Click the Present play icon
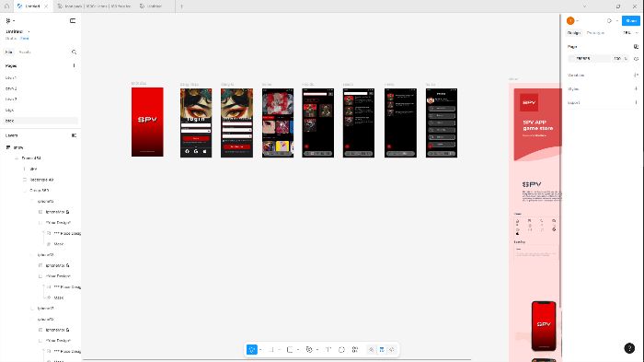 point(609,20)
